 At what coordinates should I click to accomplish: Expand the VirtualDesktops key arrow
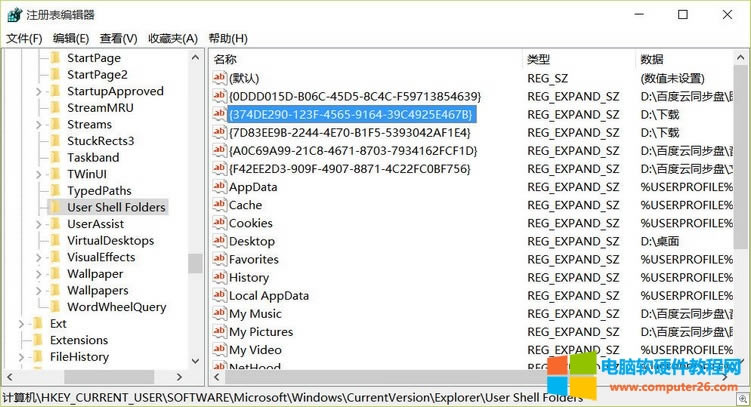click(39, 241)
